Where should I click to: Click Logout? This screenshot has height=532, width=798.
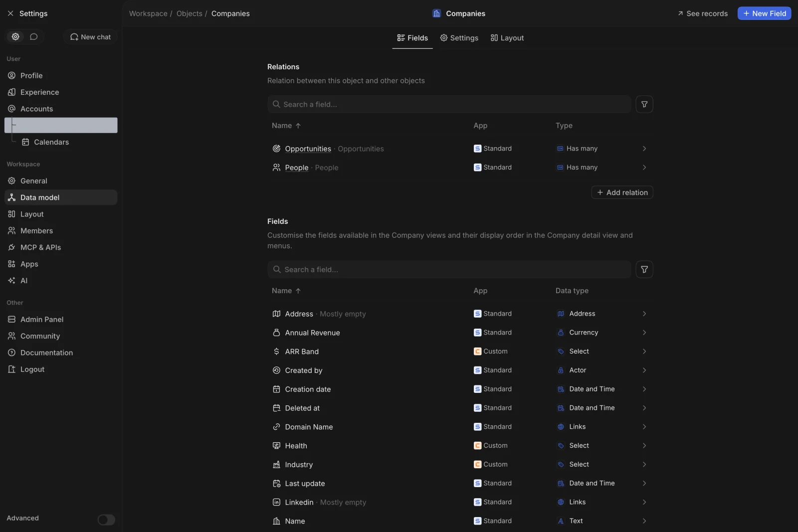tap(61, 369)
